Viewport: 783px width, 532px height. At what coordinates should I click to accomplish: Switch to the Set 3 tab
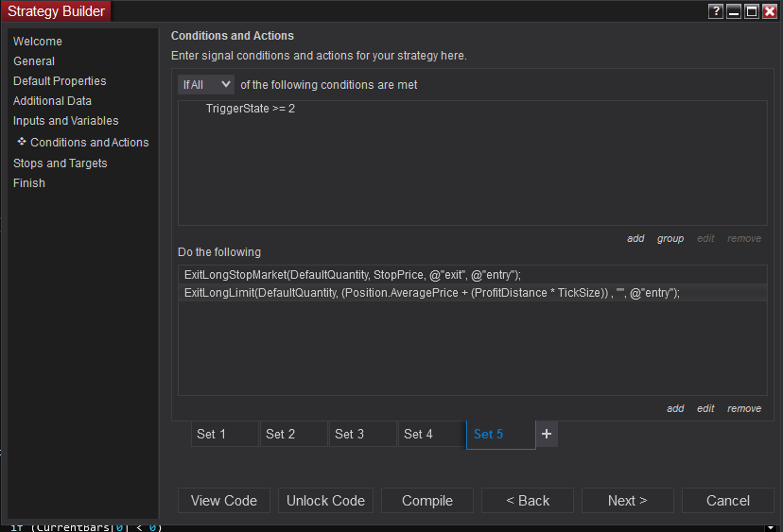point(362,434)
